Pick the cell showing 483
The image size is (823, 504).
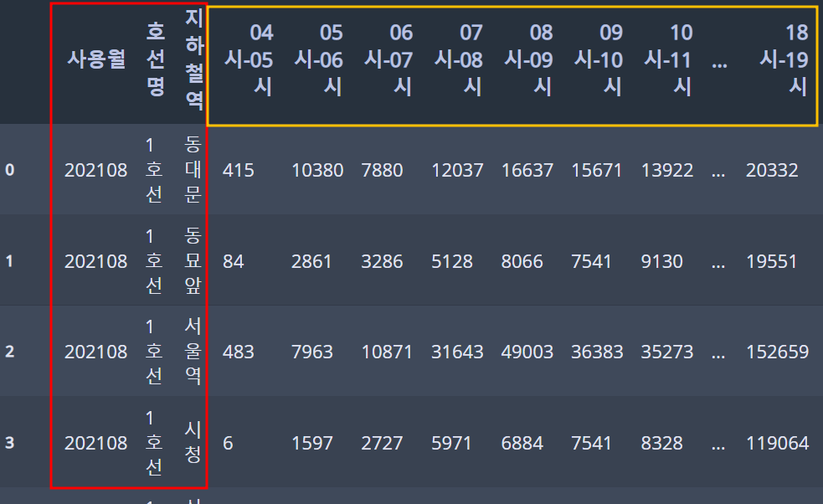click(239, 352)
